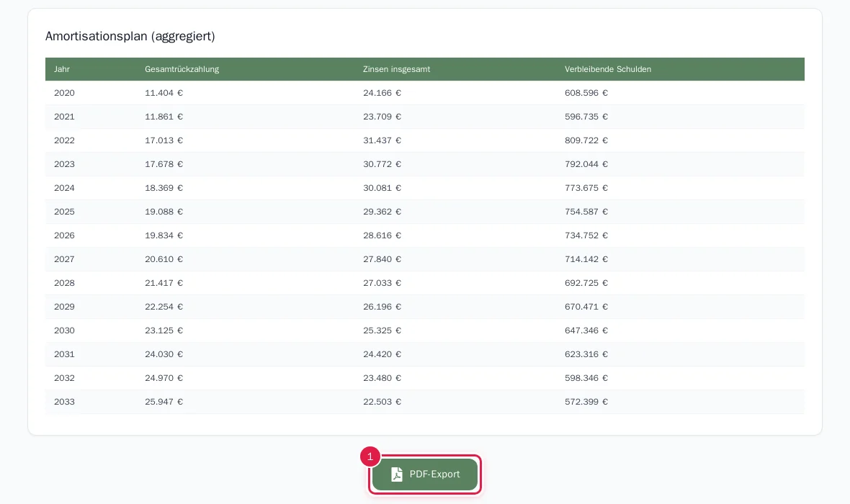Click interest value 23.480 €
Viewport: 850px width, 504px height.
coord(382,378)
